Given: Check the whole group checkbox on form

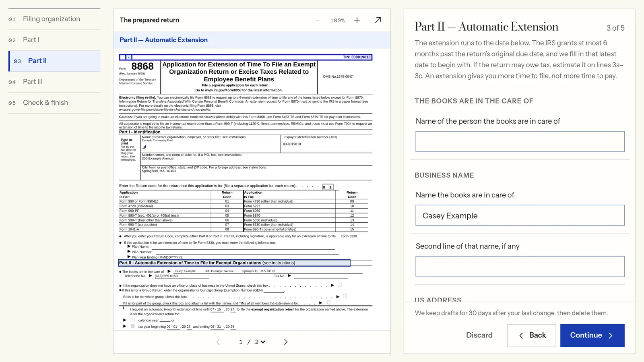Looking at the screenshot, I should click(345, 296).
